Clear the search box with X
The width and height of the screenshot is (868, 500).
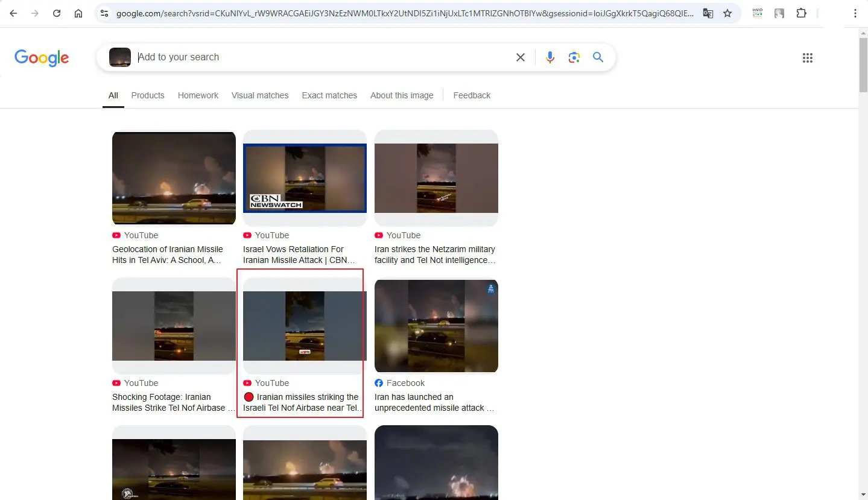click(x=521, y=57)
